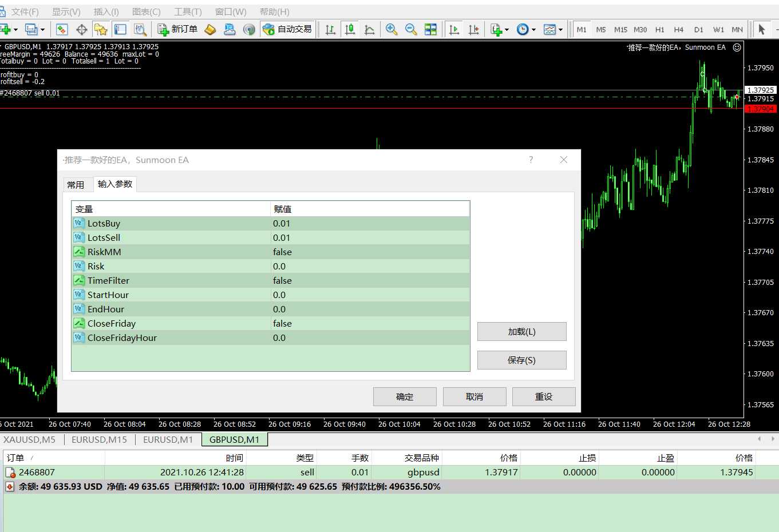Screen dimensions: 779x532
Task: Select the arrow cursor tool
Action: (762, 29)
